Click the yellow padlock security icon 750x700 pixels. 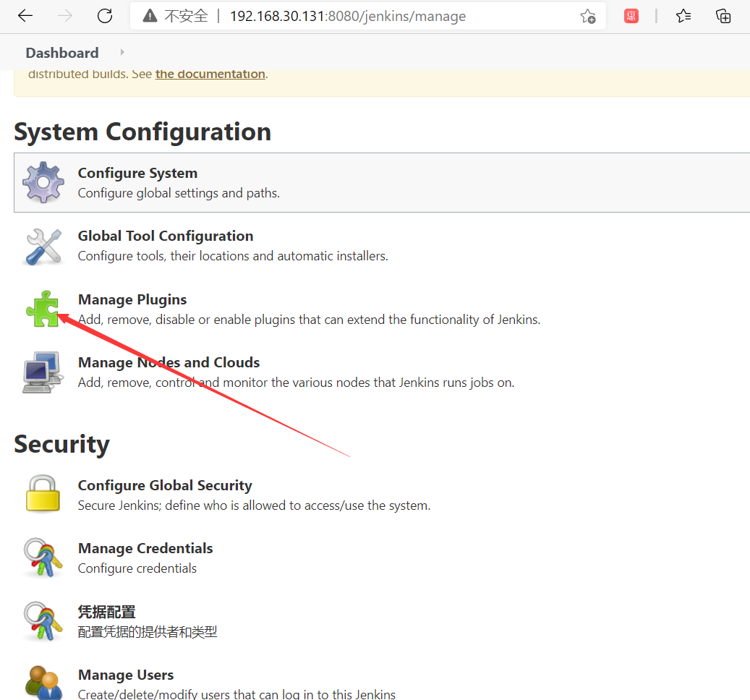(43, 494)
